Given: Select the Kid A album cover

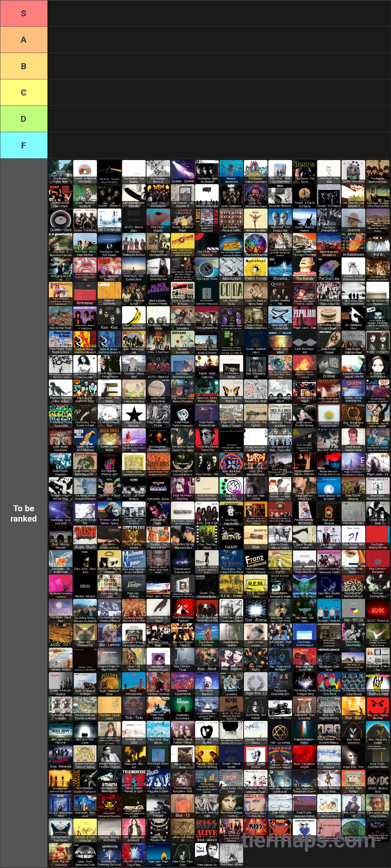Looking at the screenshot, I should (x=378, y=245).
